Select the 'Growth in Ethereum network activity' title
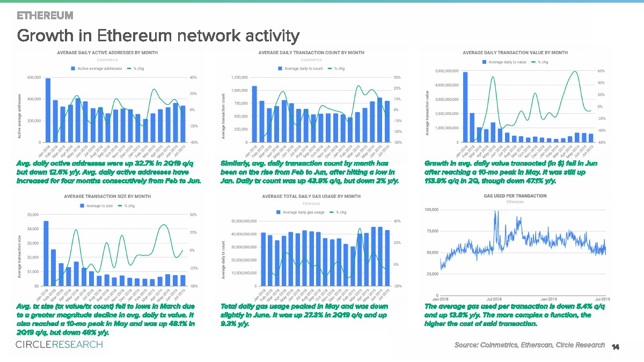This screenshot has width=644, height=362. (158, 36)
